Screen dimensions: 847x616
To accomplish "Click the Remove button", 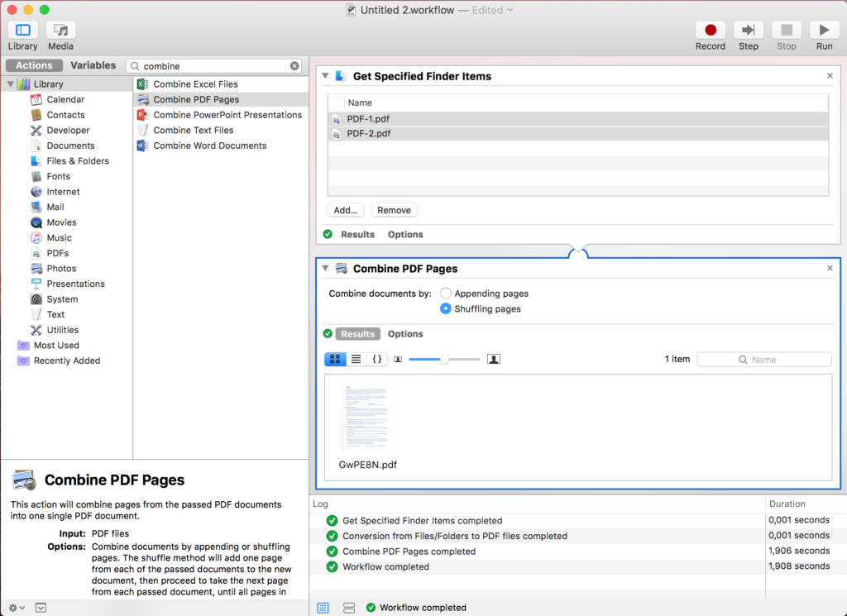I will [394, 210].
